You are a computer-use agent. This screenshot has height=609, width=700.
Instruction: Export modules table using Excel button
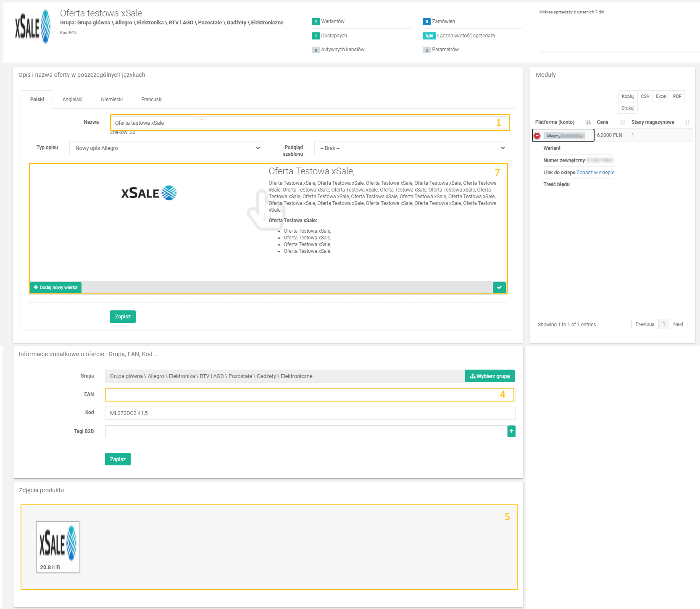click(x=661, y=96)
